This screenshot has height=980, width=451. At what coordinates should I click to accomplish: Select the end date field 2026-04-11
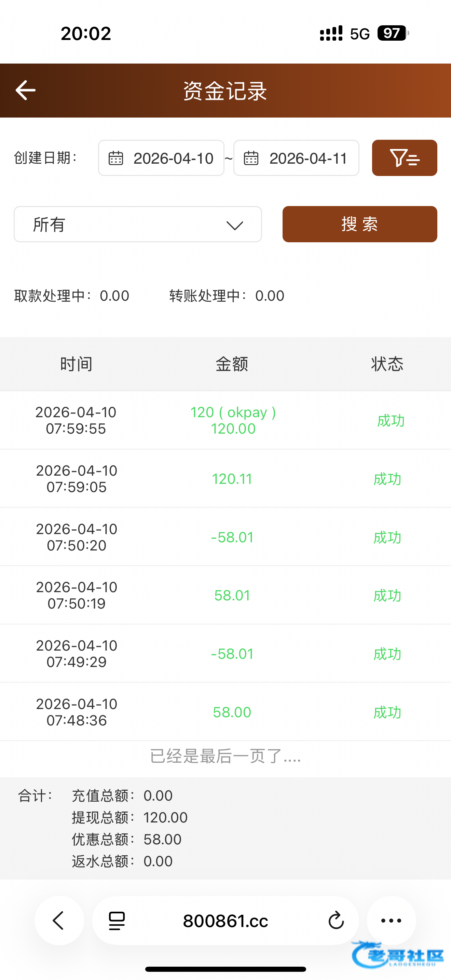tap(308, 158)
